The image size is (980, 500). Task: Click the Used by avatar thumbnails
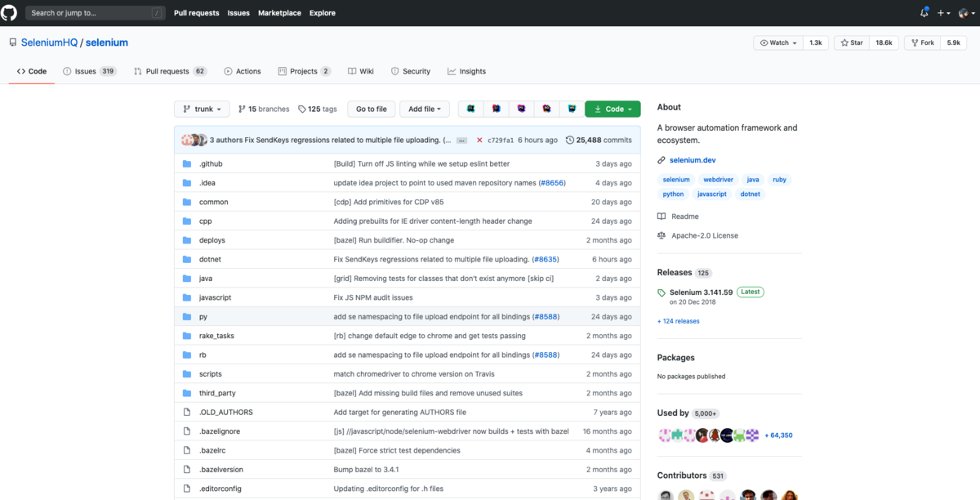(709, 435)
